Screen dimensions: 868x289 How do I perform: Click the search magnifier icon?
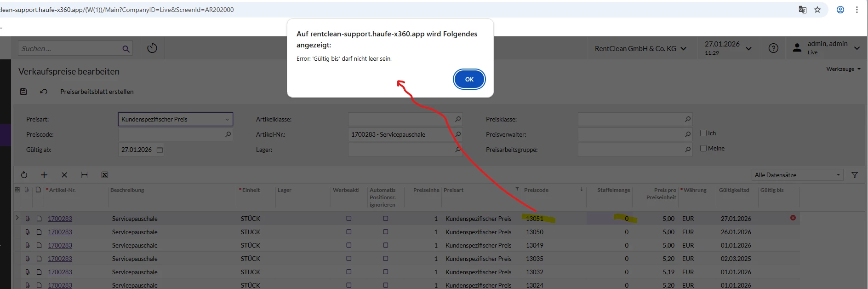pos(126,49)
